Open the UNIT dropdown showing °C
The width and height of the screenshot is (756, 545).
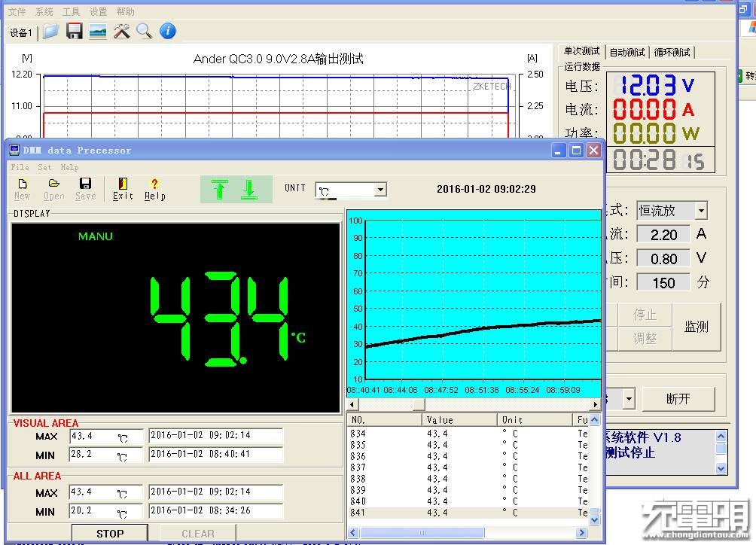pos(380,190)
